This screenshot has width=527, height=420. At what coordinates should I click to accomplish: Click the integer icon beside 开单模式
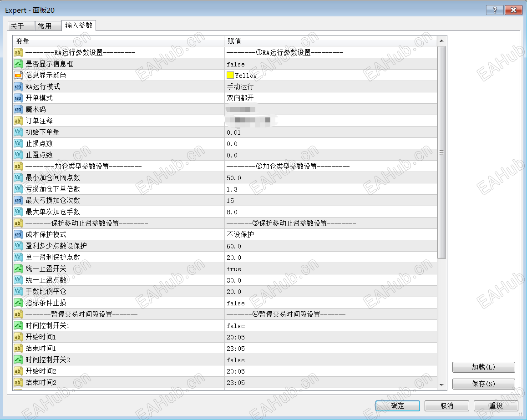click(x=18, y=98)
